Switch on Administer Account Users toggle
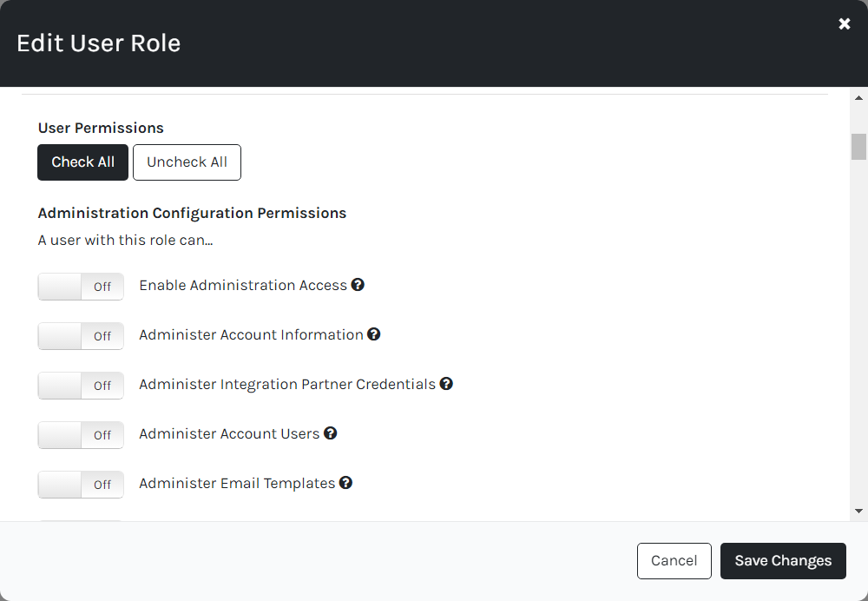The width and height of the screenshot is (868, 601). tap(81, 435)
